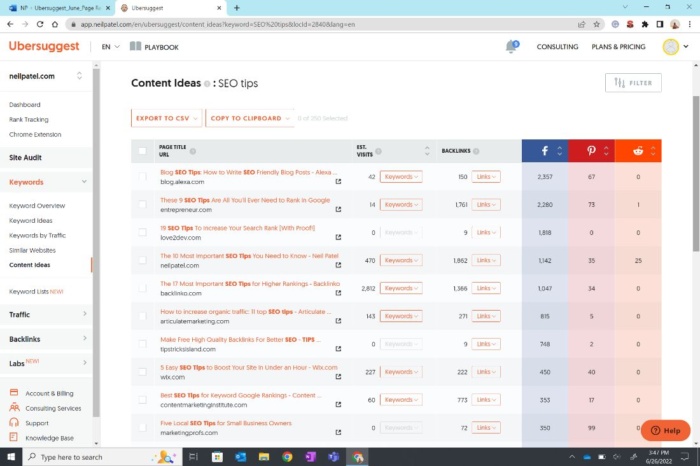
Task: Check the backlinko.com row checkbox
Action: pos(142,288)
